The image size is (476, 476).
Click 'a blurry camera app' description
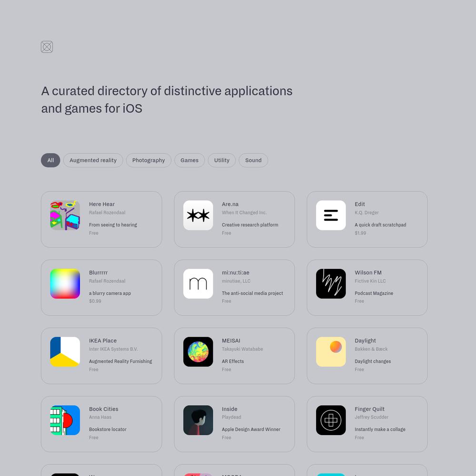point(110,293)
